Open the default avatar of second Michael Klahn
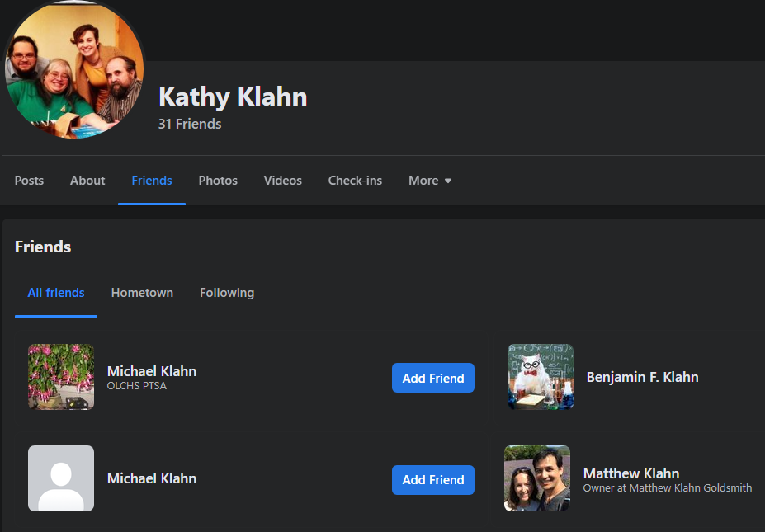 (61, 478)
